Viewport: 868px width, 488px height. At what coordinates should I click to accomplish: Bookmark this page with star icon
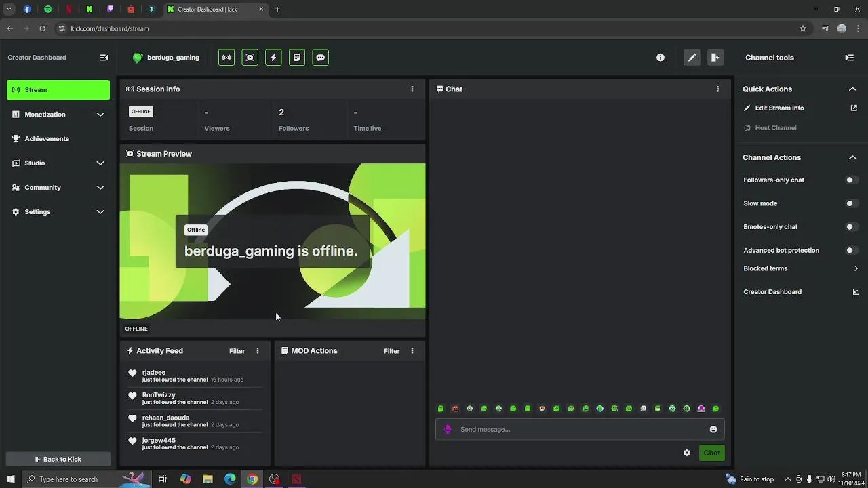coord(803,28)
